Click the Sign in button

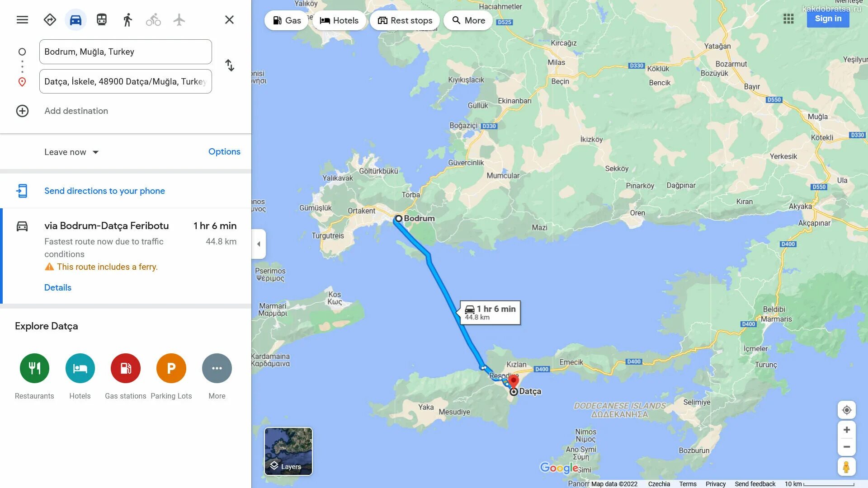[x=828, y=19]
